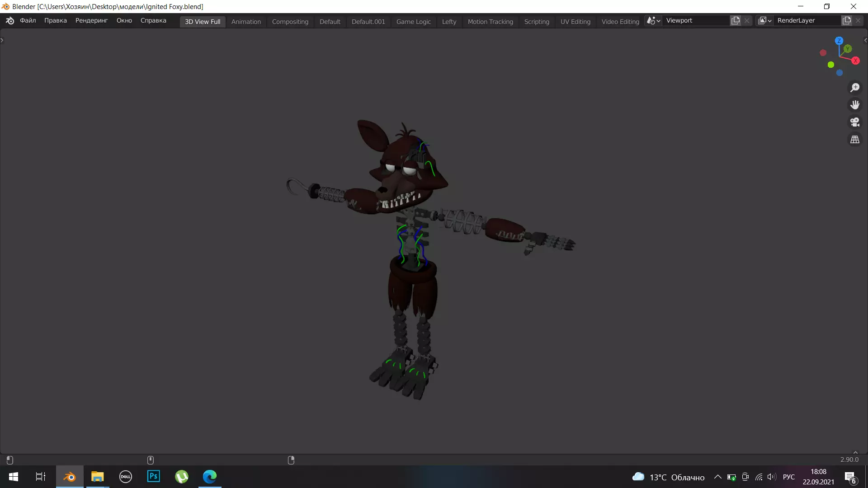Open Microsoft Edge from the taskbar
This screenshot has height=488, width=868.
click(210, 477)
